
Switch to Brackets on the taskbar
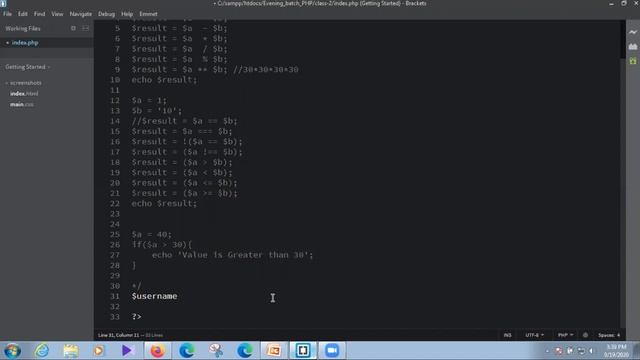pos(303,351)
